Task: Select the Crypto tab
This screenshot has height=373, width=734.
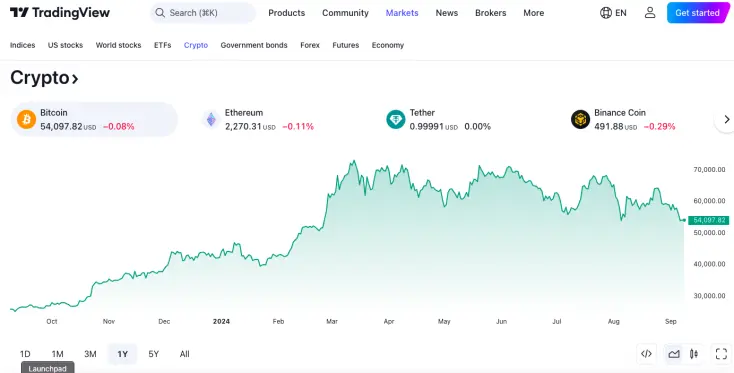Action: 196,45
